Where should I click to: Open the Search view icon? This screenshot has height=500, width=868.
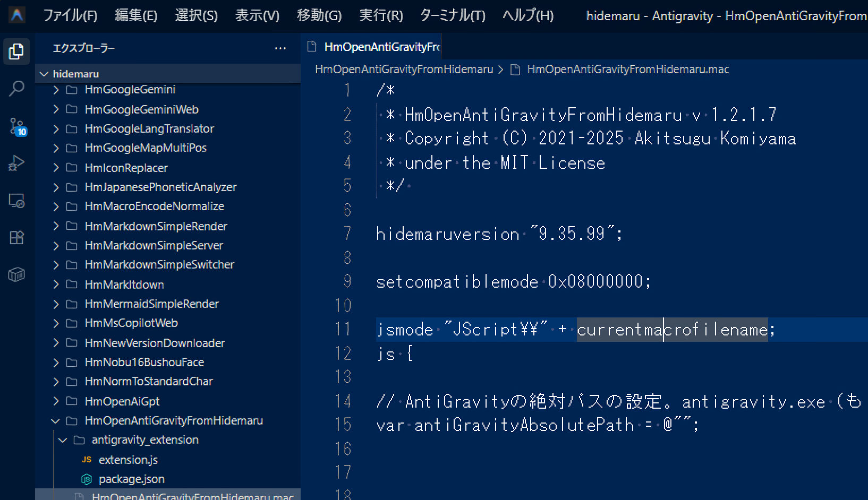coord(16,89)
